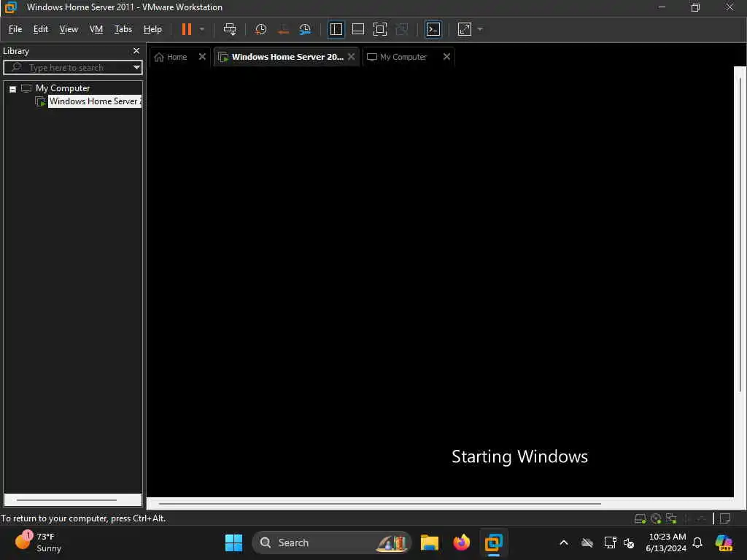
Task: Open Copilot preview from the taskbar
Action: pyautogui.click(x=724, y=542)
